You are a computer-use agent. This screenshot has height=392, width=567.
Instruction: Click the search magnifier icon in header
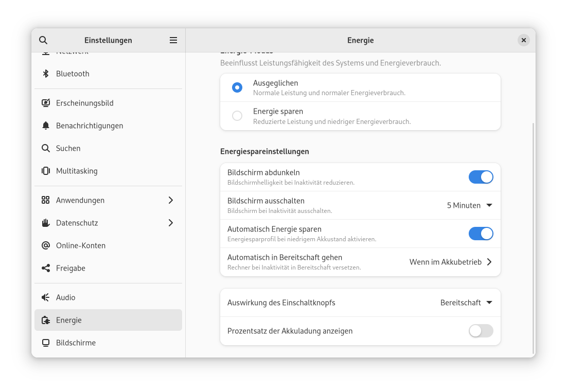coord(43,40)
